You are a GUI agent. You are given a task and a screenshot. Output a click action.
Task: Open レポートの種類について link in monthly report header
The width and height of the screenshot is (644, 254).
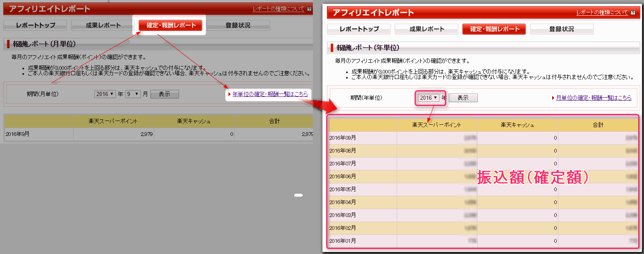pos(278,9)
